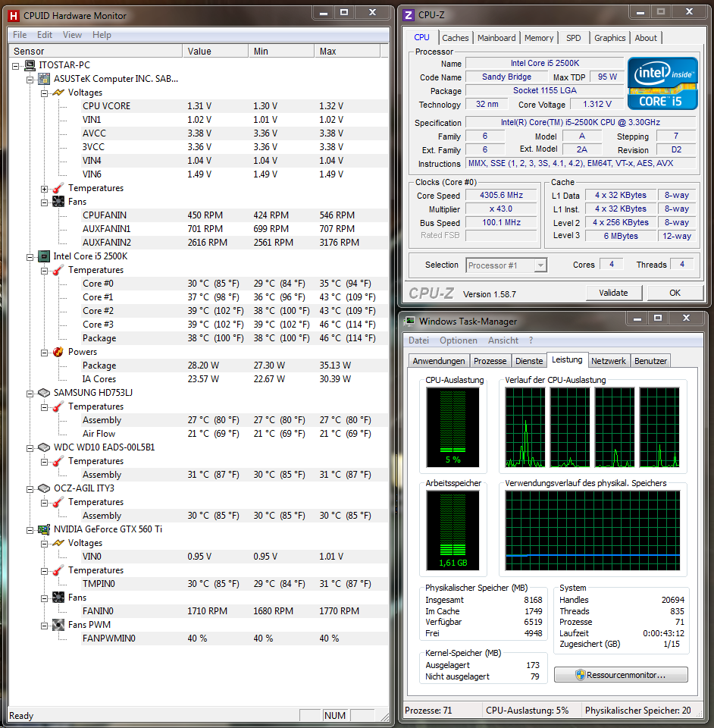Viewport: 714px width, 728px height.
Task: Click the ITOSTAR-PC computer icon
Action: pos(30,65)
